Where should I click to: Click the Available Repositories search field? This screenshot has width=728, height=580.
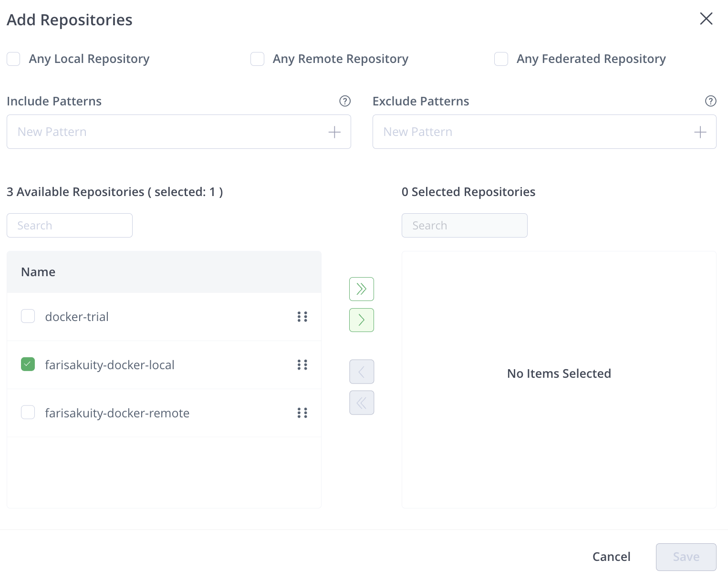tap(69, 225)
